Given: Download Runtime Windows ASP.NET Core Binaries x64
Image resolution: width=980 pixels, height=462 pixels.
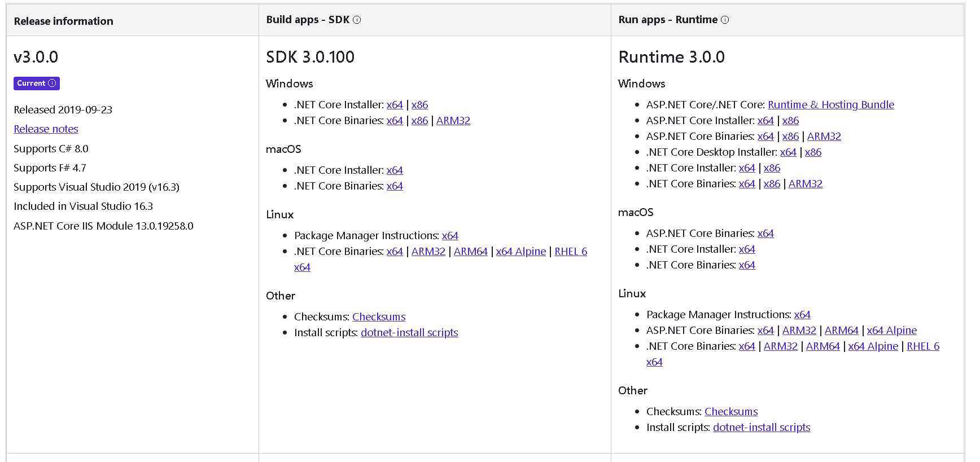Looking at the screenshot, I should click(765, 136).
